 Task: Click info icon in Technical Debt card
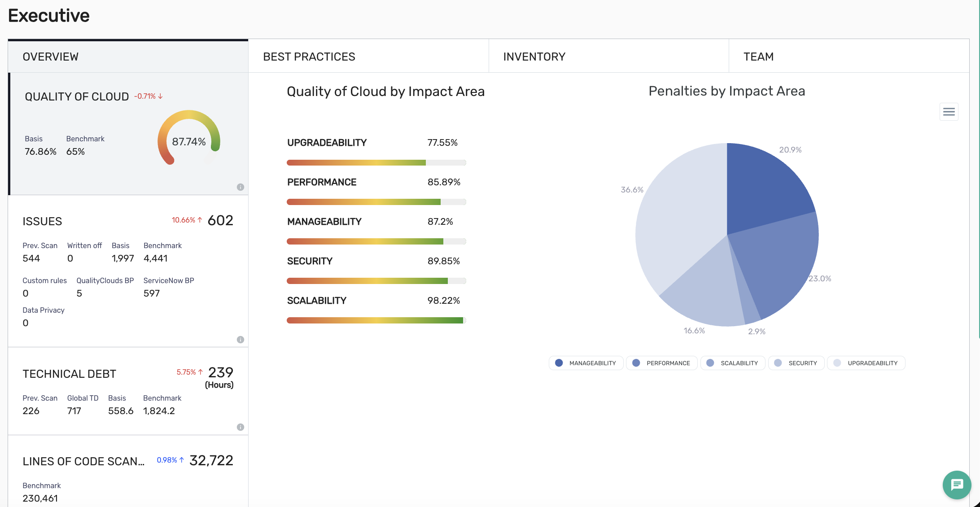(x=241, y=427)
